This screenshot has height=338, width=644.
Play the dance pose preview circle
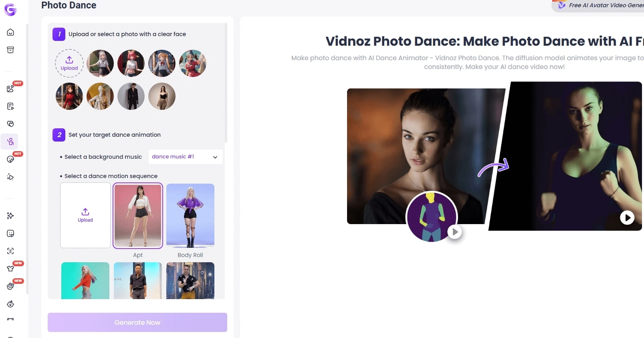point(455,232)
